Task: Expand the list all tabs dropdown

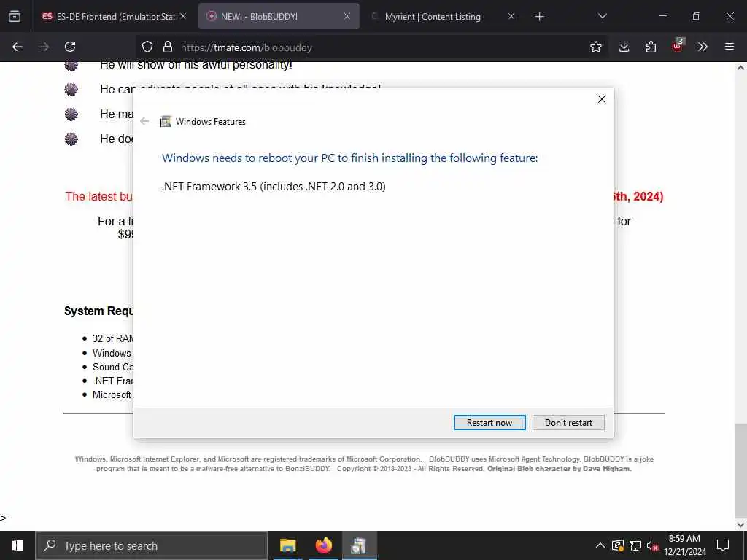Action: coord(602,16)
